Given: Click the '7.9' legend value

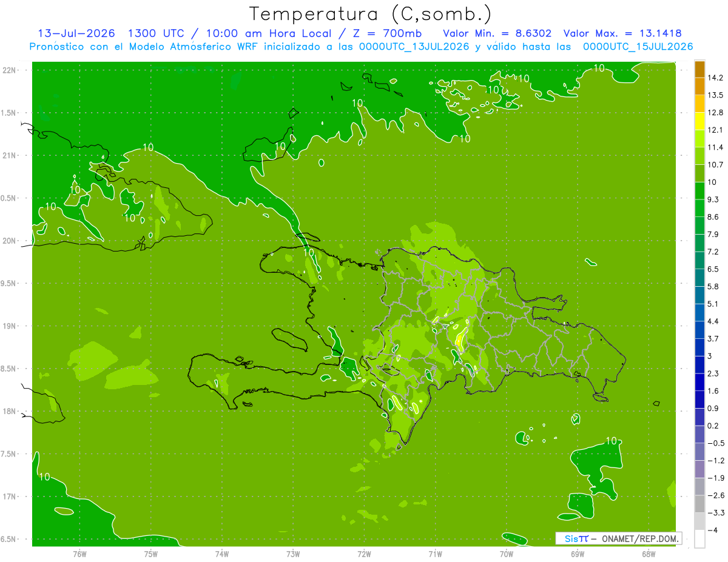Looking at the screenshot, I should tap(713, 234).
